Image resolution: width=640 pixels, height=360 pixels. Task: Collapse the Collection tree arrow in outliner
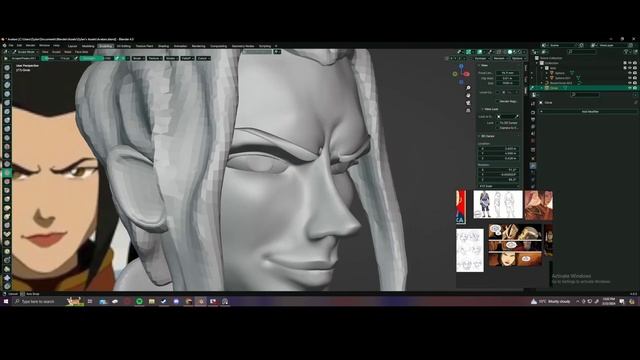[x=537, y=63]
